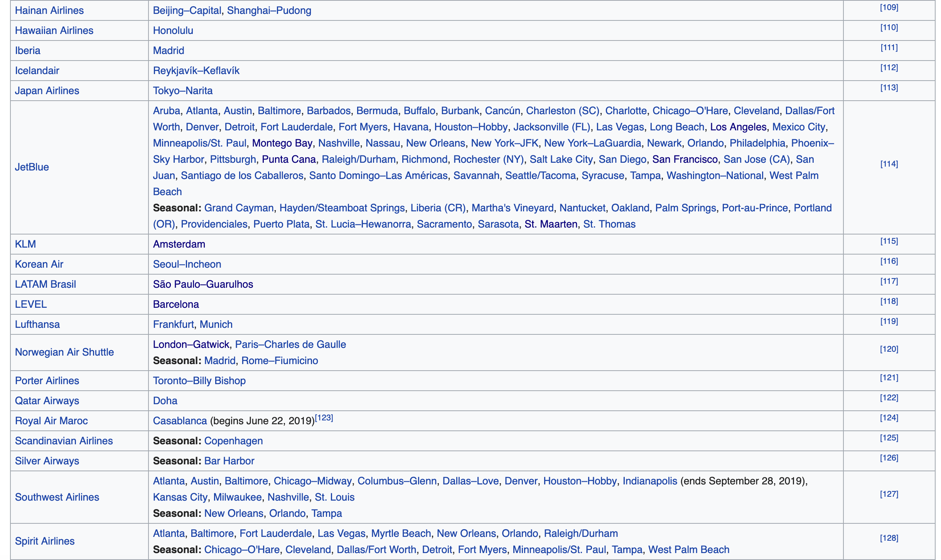Click the Copenhagen seasonal destination link
This screenshot has width=941, height=560.
pos(233,441)
